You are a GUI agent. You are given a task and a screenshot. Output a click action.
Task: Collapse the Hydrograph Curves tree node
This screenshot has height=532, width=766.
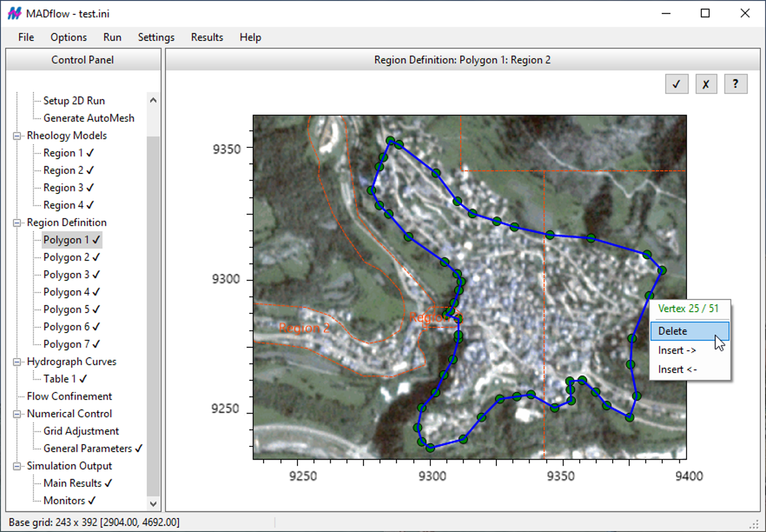[17, 362]
